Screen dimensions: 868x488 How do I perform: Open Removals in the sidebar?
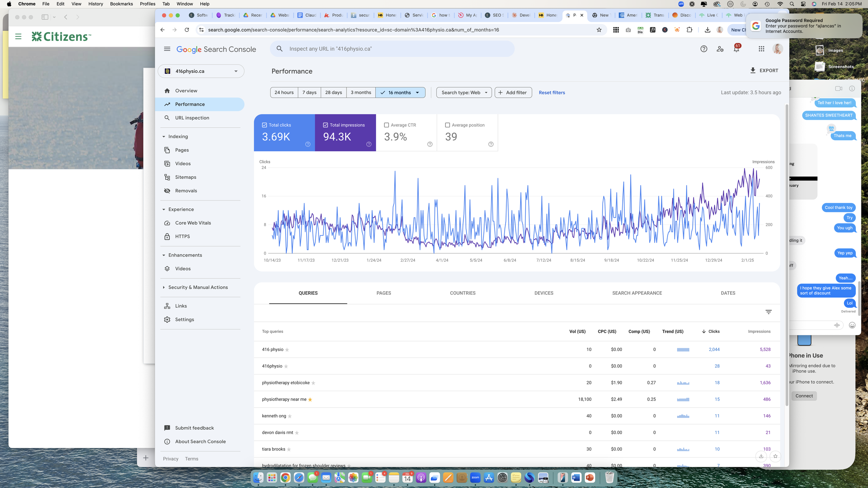click(186, 191)
